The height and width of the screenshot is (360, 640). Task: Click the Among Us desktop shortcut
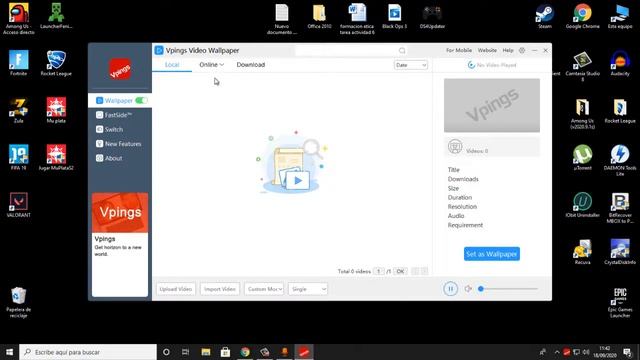[x=19, y=18]
